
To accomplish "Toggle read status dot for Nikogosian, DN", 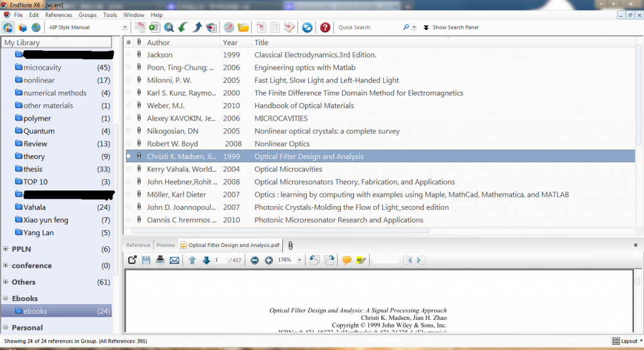I will pos(128,131).
